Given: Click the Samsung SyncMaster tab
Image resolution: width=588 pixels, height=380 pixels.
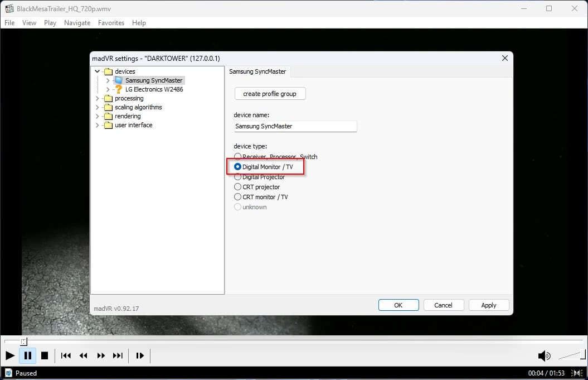Looking at the screenshot, I should click(257, 71).
